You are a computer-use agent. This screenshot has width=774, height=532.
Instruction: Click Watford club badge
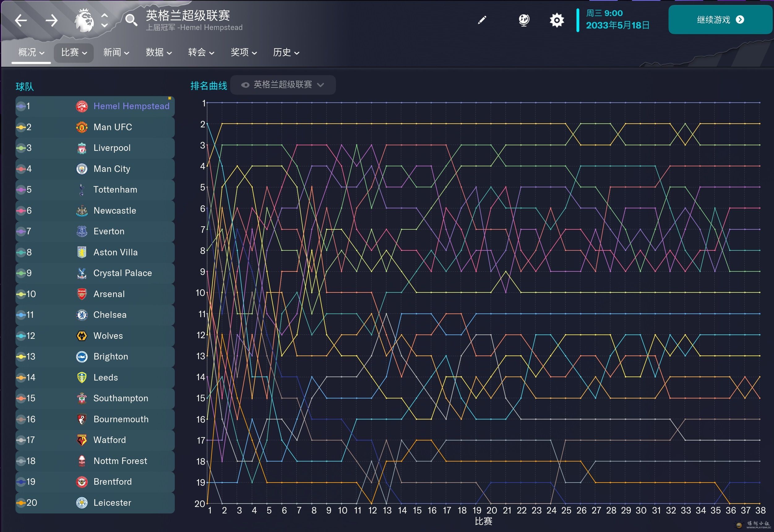(82, 440)
